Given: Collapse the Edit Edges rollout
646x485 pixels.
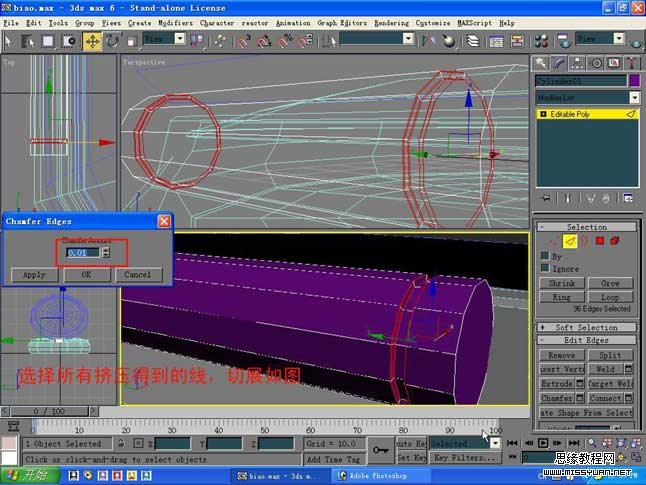Looking at the screenshot, I should [587, 340].
